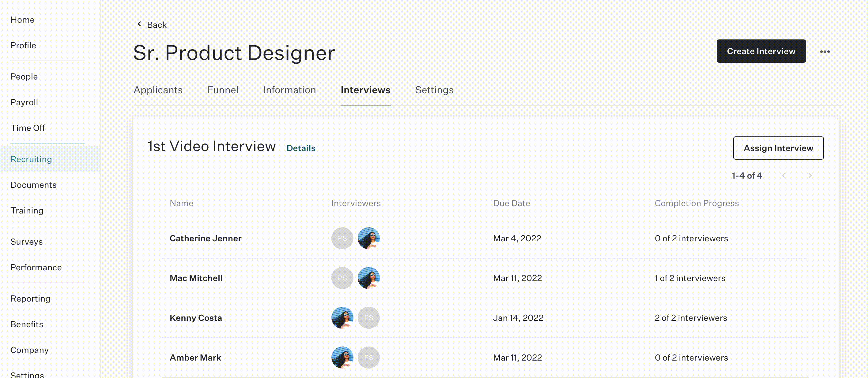Viewport: 868px width, 378px height.
Task: Switch to the Applicants tab
Action: 158,90
